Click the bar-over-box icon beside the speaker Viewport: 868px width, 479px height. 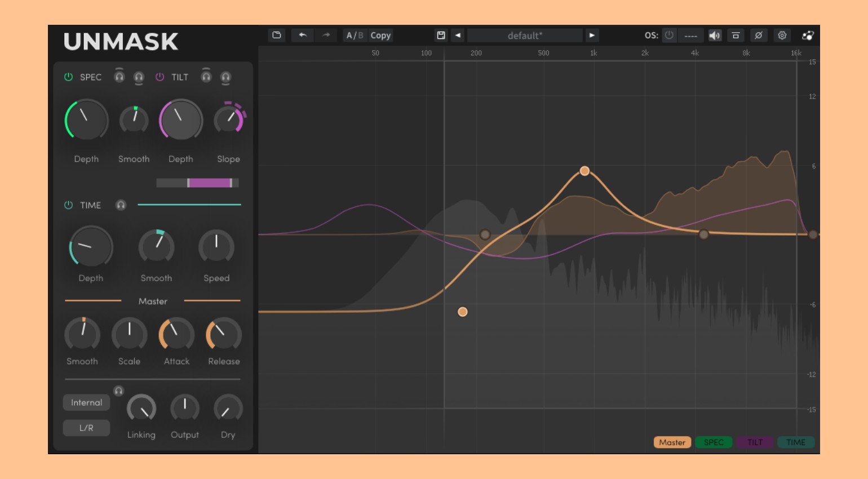[736, 35]
